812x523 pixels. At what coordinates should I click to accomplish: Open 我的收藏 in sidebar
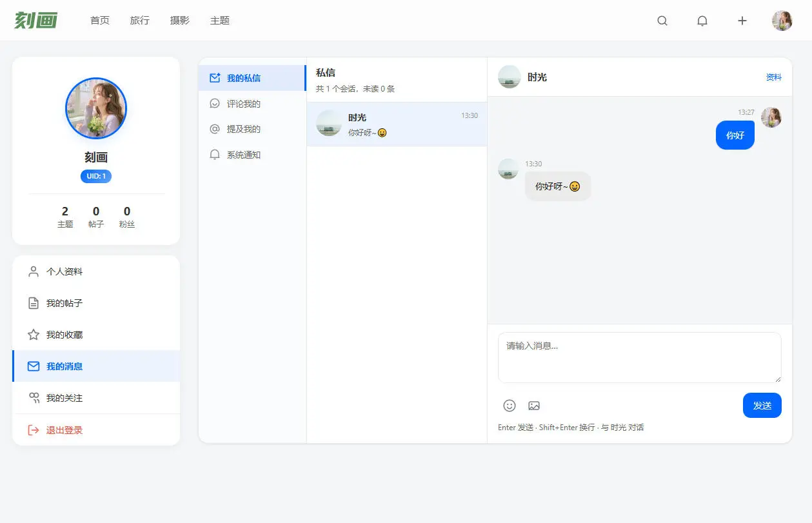tap(96, 335)
